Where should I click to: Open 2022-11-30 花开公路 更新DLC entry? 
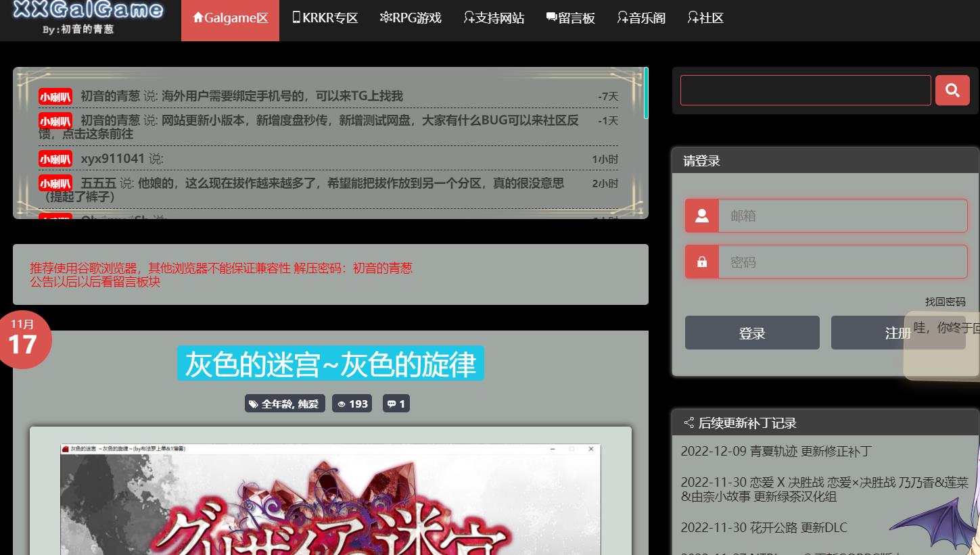[x=764, y=527]
